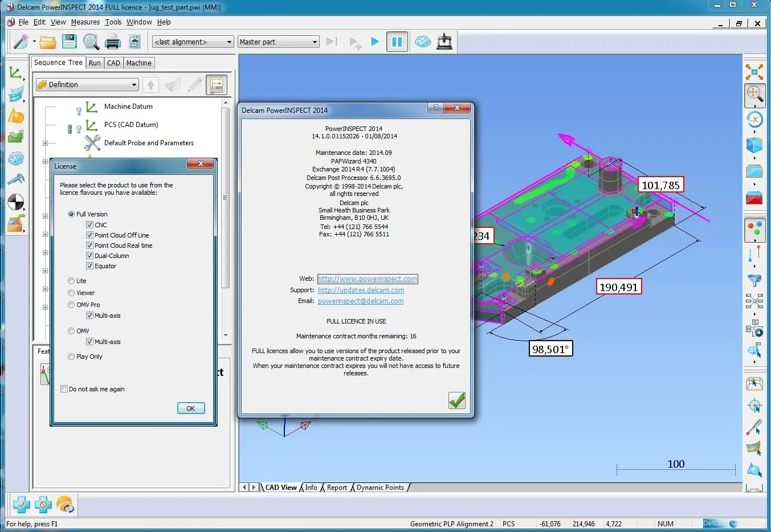The width and height of the screenshot is (771, 532).
Task: Open the www.powerinspect.com link
Action: [x=368, y=279]
